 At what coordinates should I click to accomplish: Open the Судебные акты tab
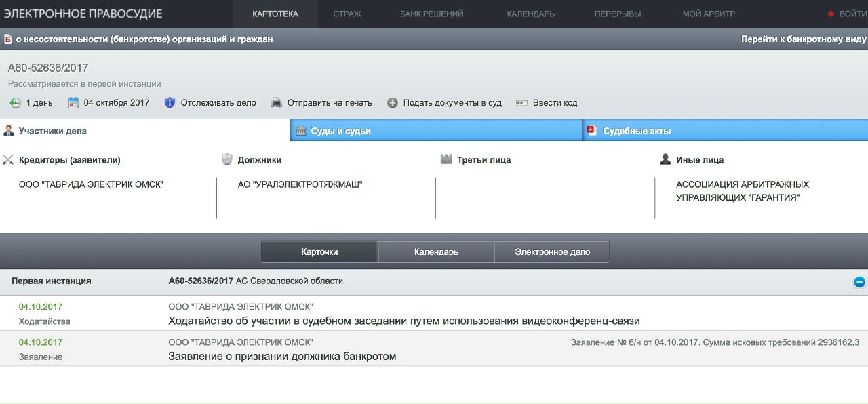tap(637, 131)
